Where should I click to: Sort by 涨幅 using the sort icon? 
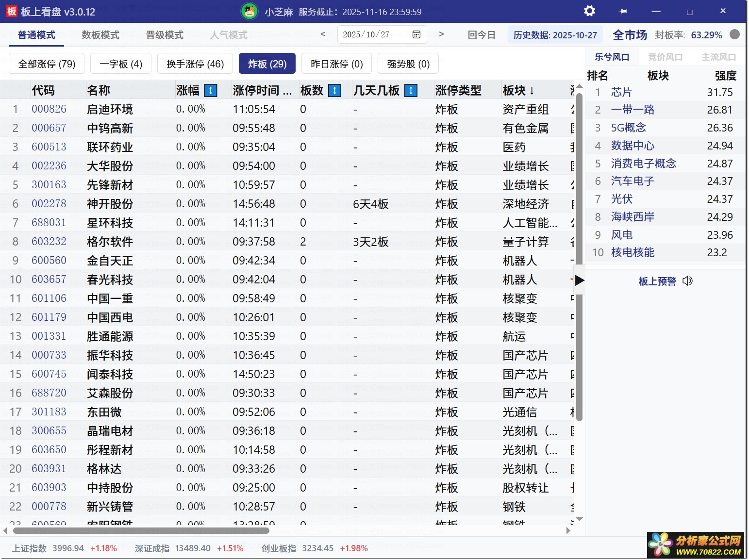coord(211,91)
